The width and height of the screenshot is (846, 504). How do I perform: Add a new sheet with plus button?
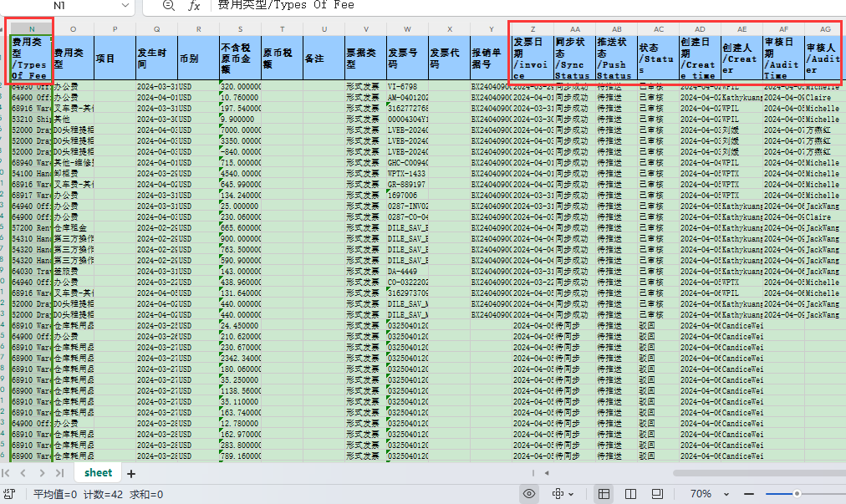point(131,474)
